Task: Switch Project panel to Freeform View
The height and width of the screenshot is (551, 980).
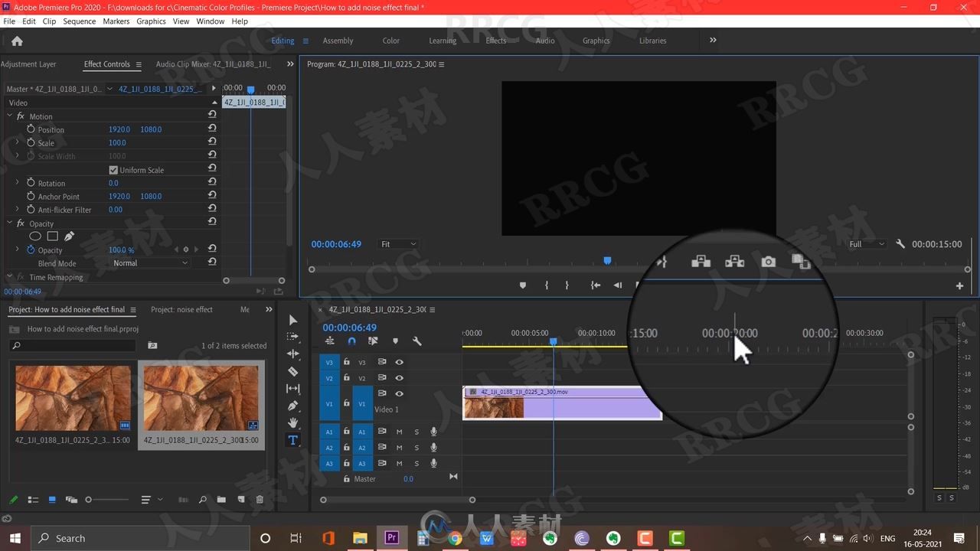Action: (71, 500)
